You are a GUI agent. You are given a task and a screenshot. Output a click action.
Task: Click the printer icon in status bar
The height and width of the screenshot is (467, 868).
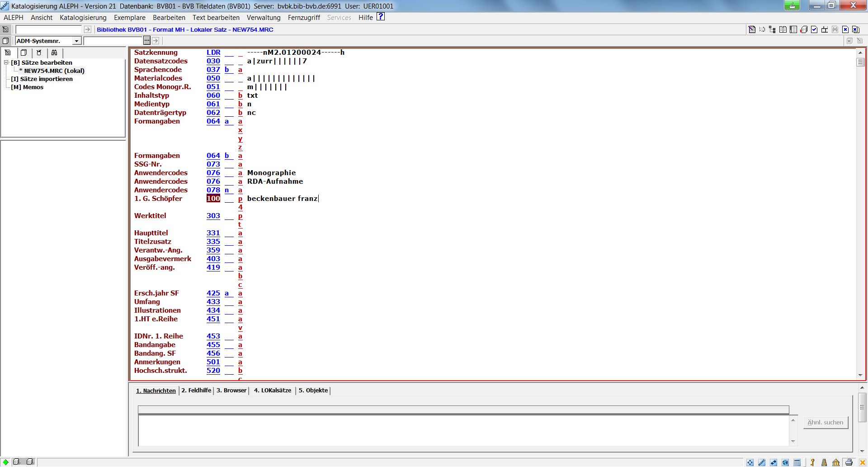click(x=849, y=462)
